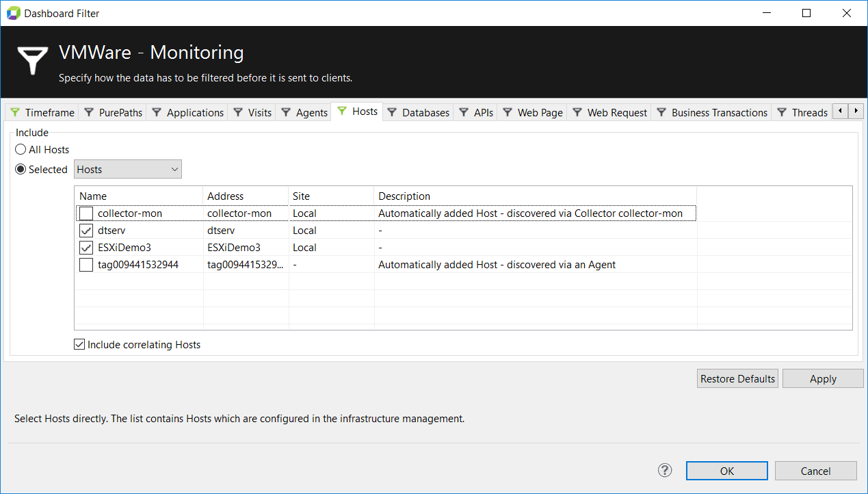This screenshot has width=868, height=494.
Task: Click the funnel icon on Threads tab
Action: [782, 112]
